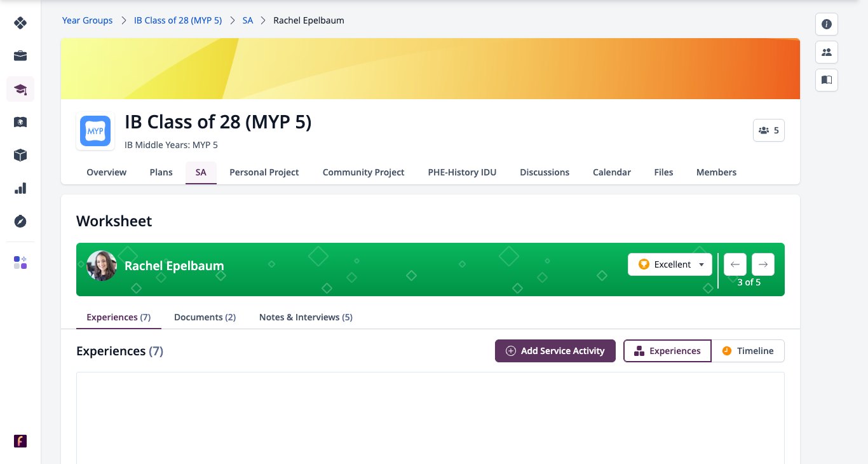This screenshot has height=464, width=868.
Task: Click the members count button showing 5
Action: [x=769, y=130]
